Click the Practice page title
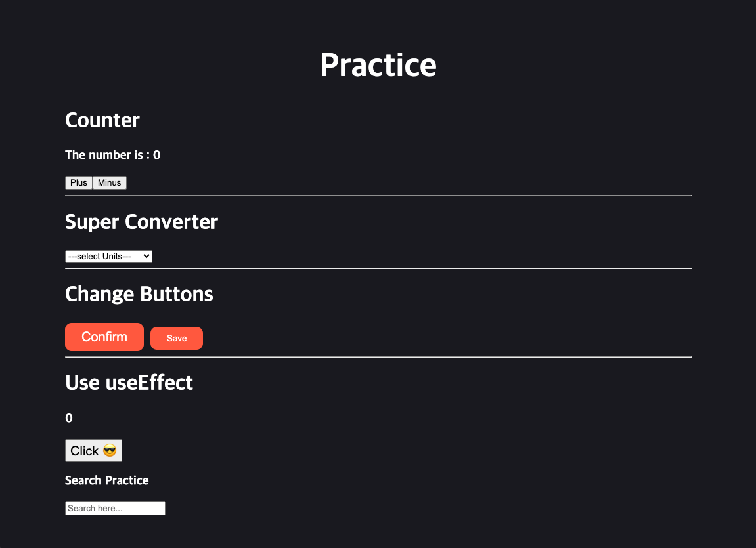This screenshot has height=548, width=756. click(378, 65)
